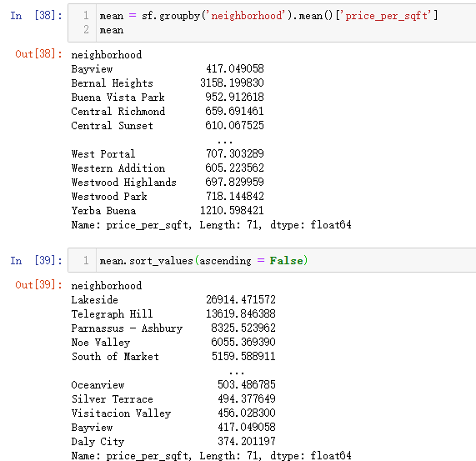Click Out[38] 'Name: price_per_sqft' summary line
This screenshot has width=476, height=461.
211,225
